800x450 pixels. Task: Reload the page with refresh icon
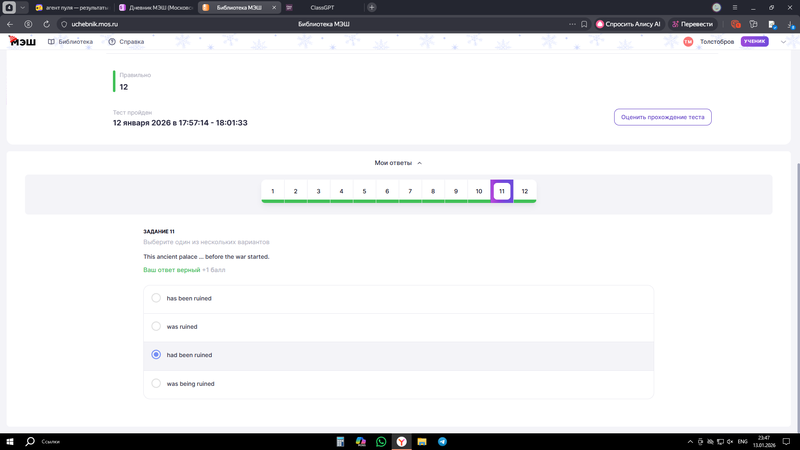(46, 24)
